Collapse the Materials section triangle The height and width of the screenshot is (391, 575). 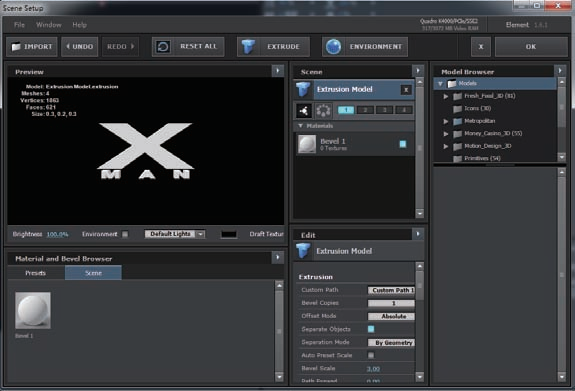tap(300, 126)
